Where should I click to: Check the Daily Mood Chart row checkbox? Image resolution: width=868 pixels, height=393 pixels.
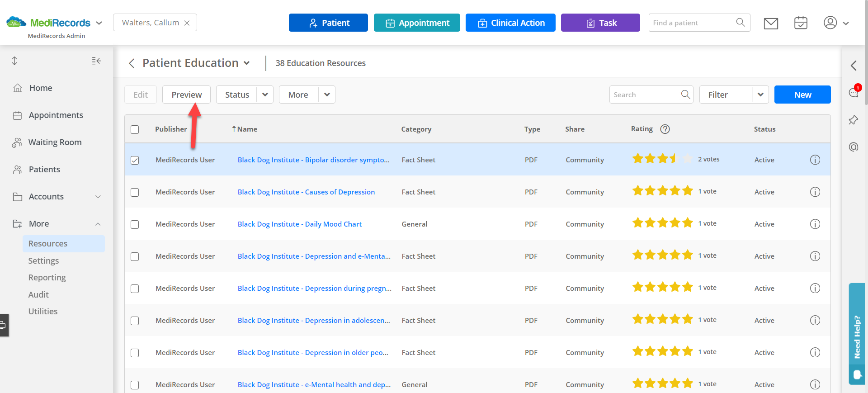coord(135,224)
